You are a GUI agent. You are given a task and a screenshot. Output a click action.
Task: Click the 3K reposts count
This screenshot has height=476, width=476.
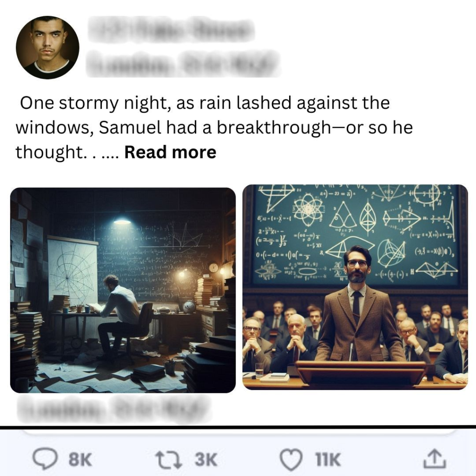(x=205, y=459)
